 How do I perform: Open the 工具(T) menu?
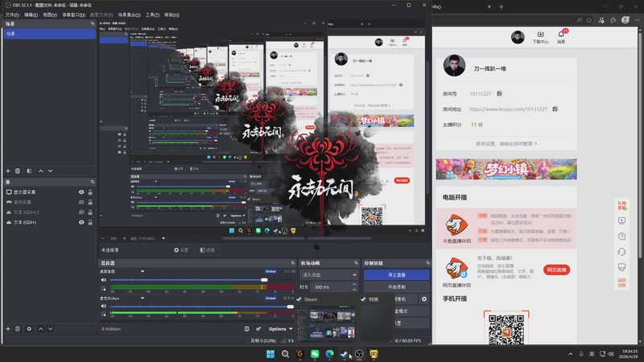152,14
